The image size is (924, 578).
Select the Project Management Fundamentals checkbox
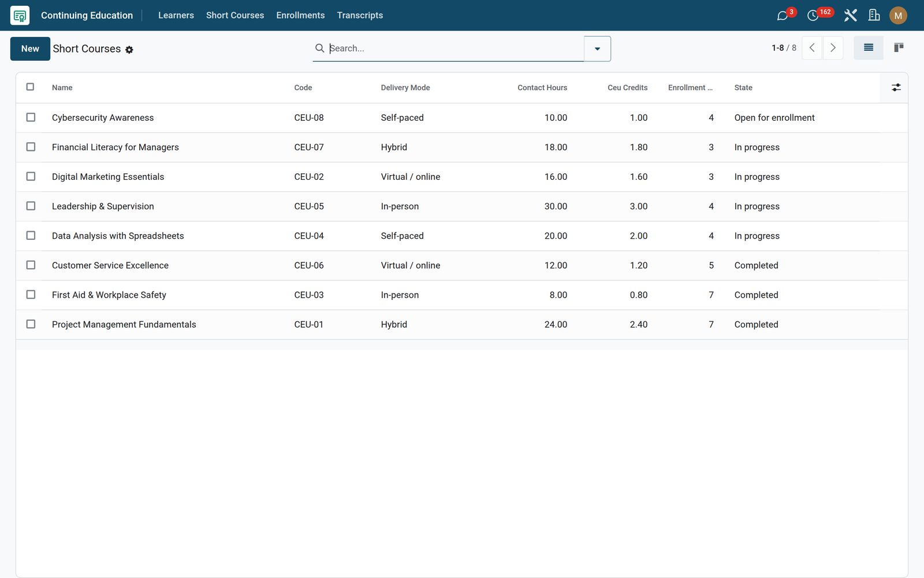coord(31,324)
